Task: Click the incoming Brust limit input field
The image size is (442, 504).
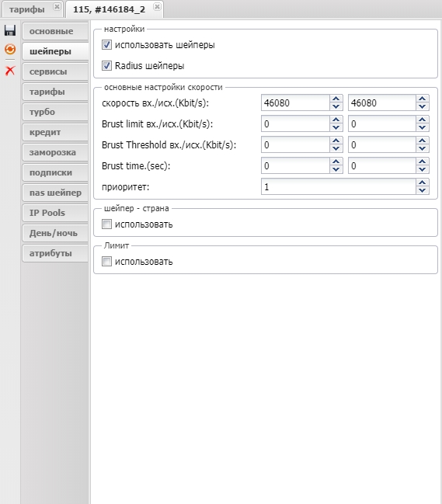Action: [295, 124]
